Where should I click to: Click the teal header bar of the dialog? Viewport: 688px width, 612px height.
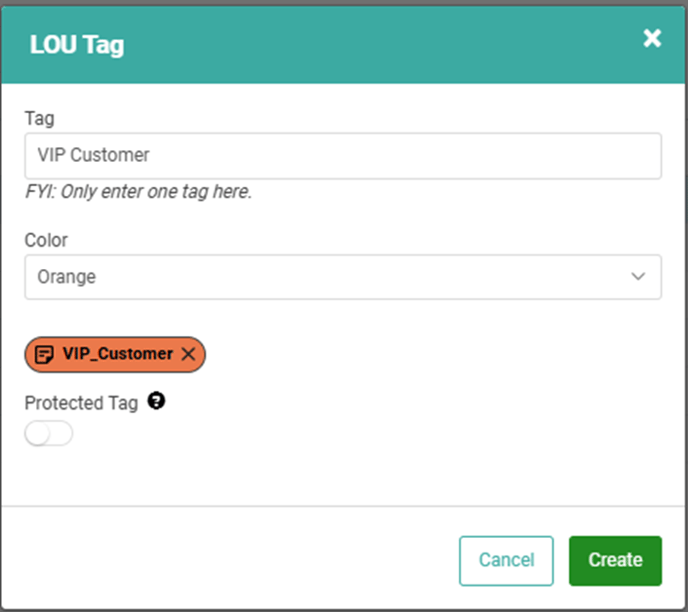click(343, 45)
